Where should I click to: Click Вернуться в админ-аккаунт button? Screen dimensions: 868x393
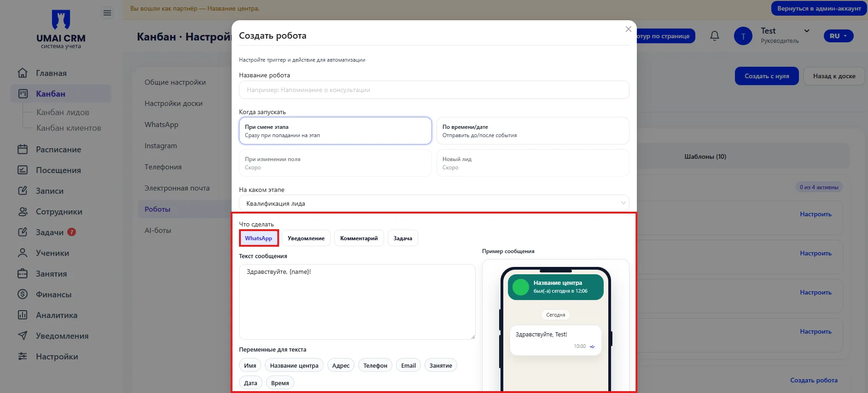coord(819,8)
